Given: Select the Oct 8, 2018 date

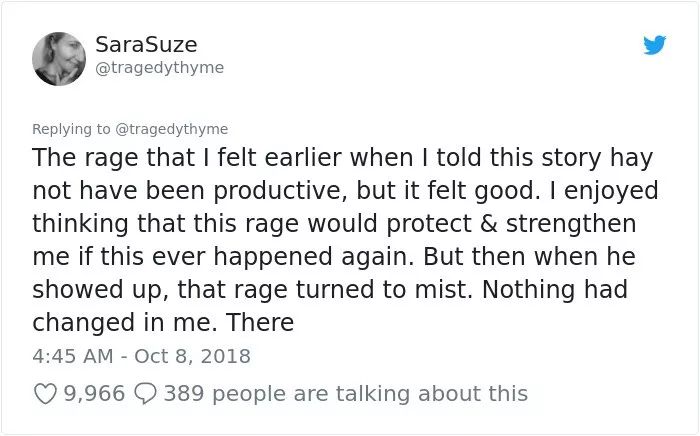Looking at the screenshot, I should (x=192, y=356).
